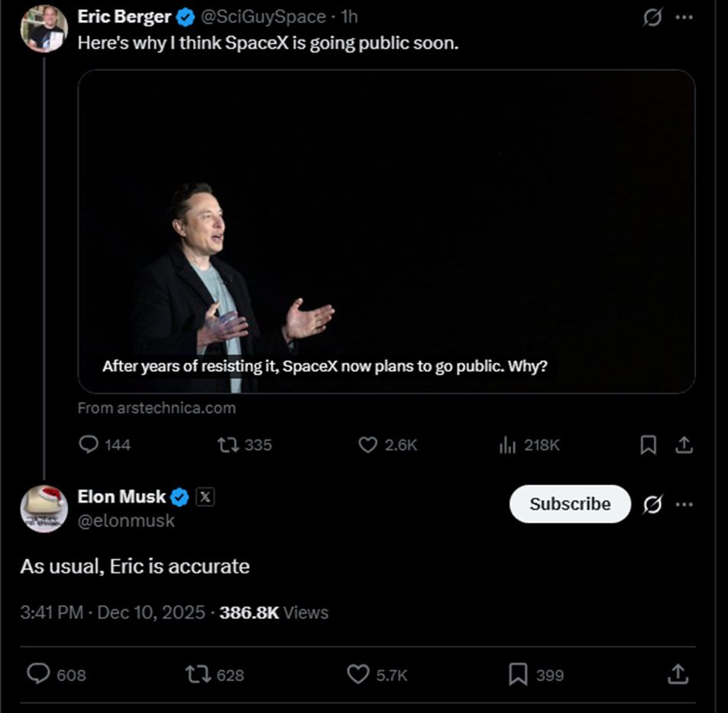The image size is (728, 713).
Task: Open Grok icon beside Subscribe button
Action: click(x=652, y=504)
